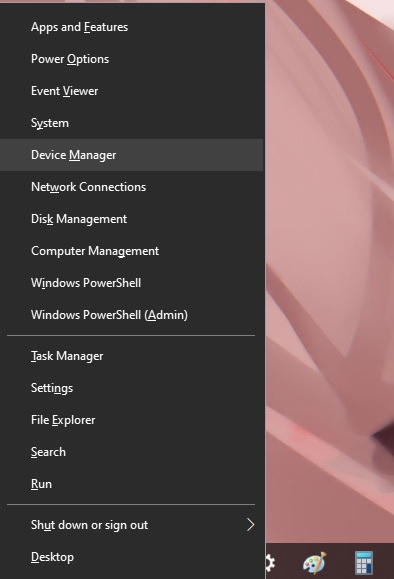This screenshot has height=579, width=394.
Task: Open Paint from the taskbar palette icon
Action: [x=315, y=563]
